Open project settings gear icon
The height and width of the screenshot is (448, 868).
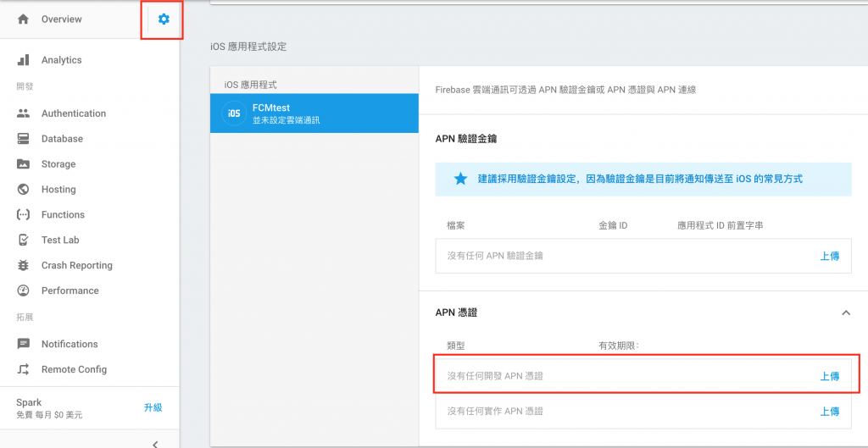tap(164, 19)
